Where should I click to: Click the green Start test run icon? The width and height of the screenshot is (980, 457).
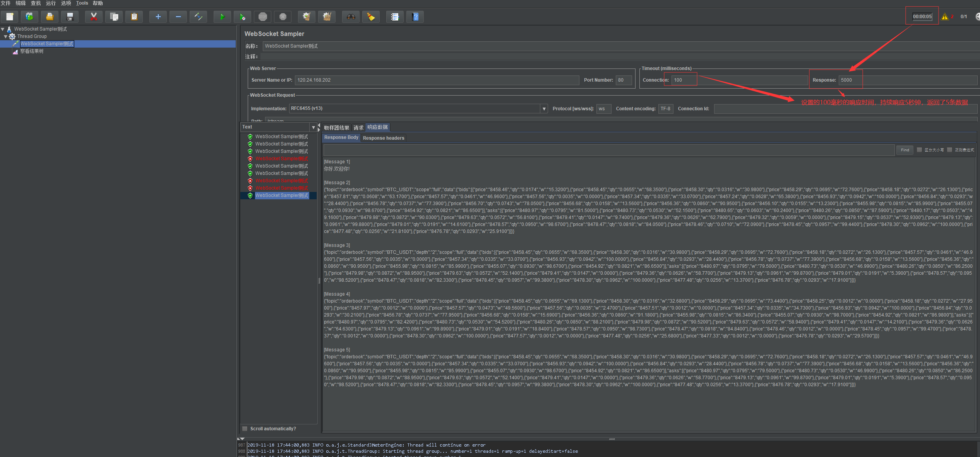point(222,17)
